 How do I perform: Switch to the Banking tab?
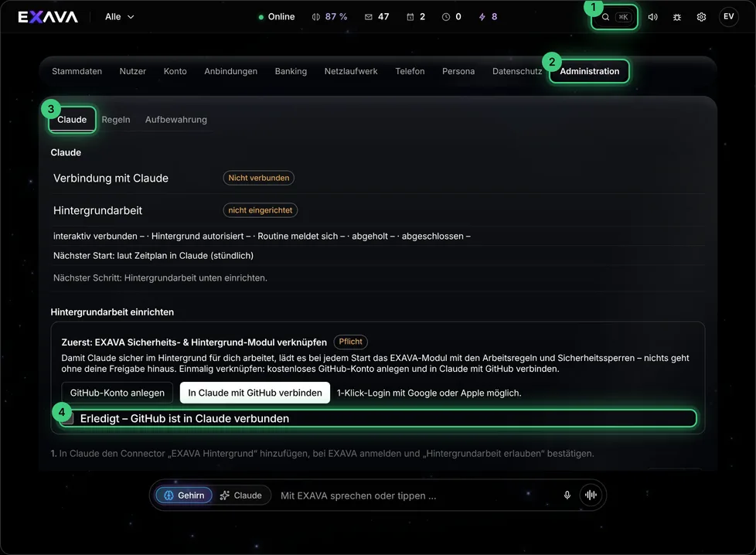[x=291, y=71]
